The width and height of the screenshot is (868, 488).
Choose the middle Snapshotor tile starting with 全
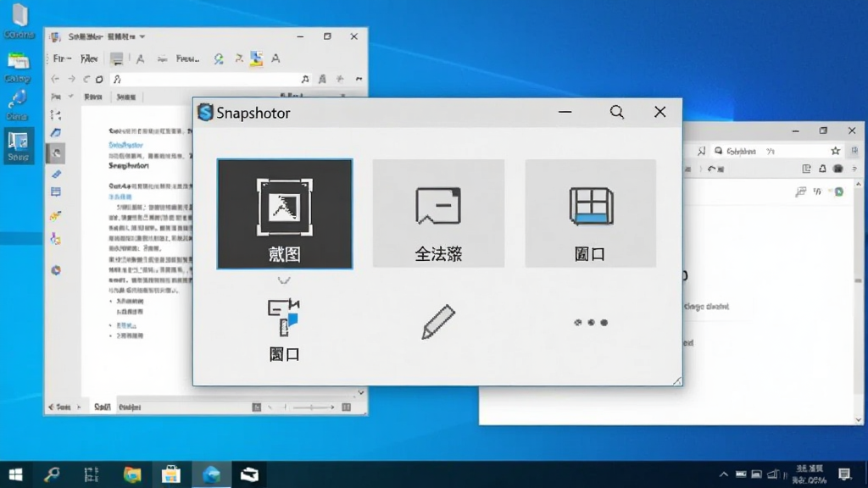coord(438,213)
